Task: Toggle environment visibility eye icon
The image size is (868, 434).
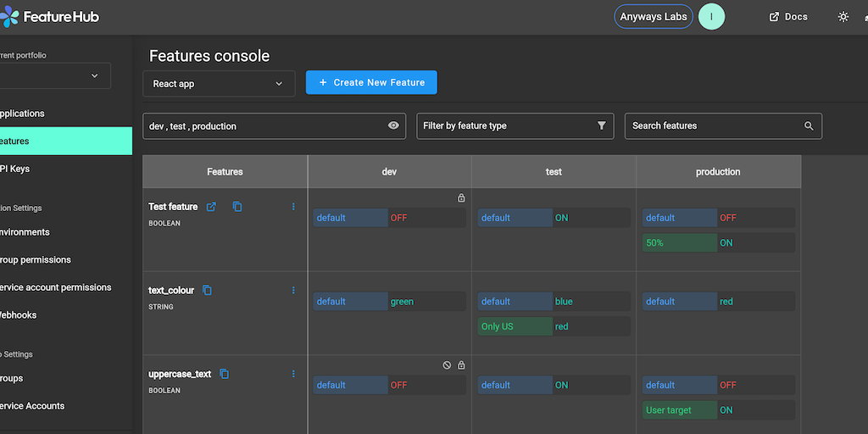Action: (393, 125)
